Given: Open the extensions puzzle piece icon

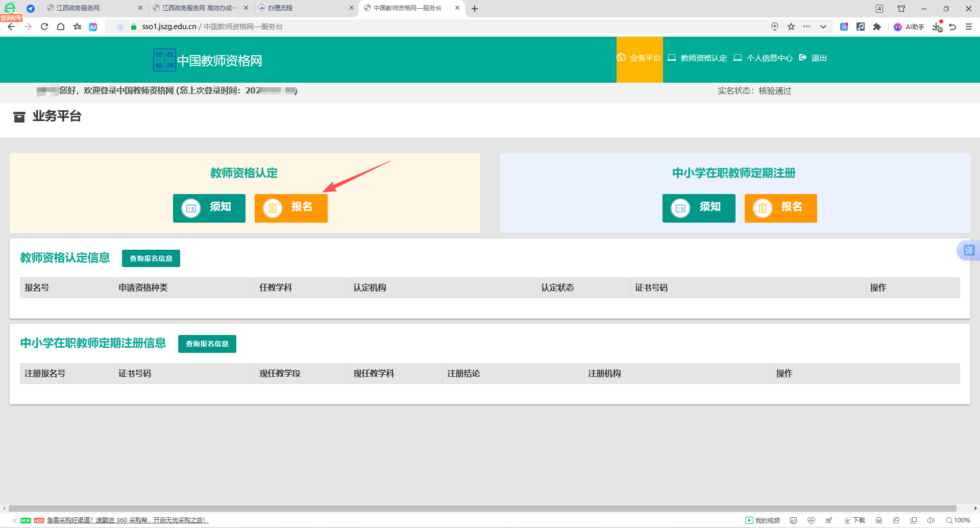Looking at the screenshot, I should 877,27.
